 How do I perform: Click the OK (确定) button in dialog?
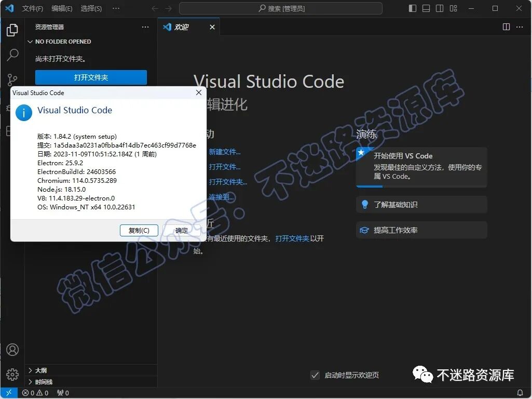(182, 230)
